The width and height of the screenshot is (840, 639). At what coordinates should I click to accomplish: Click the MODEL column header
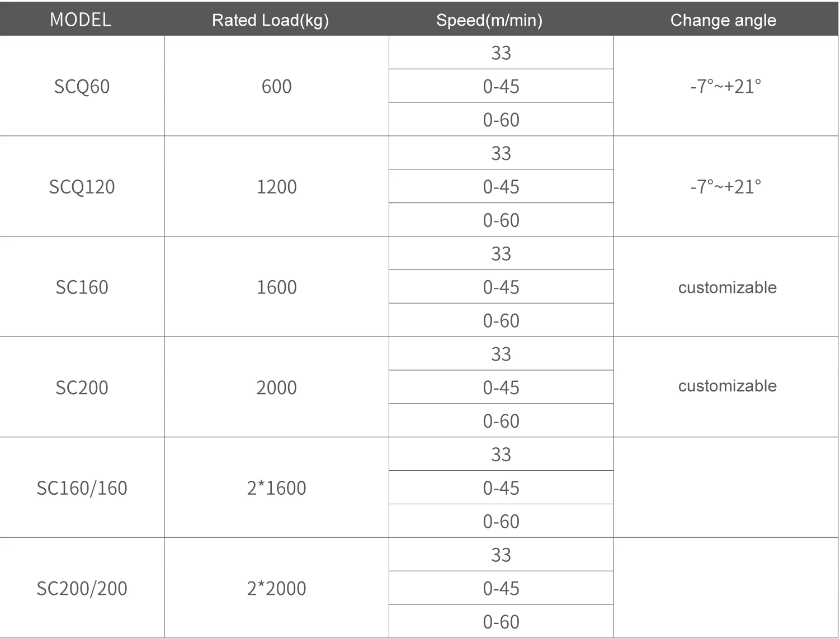81,20
